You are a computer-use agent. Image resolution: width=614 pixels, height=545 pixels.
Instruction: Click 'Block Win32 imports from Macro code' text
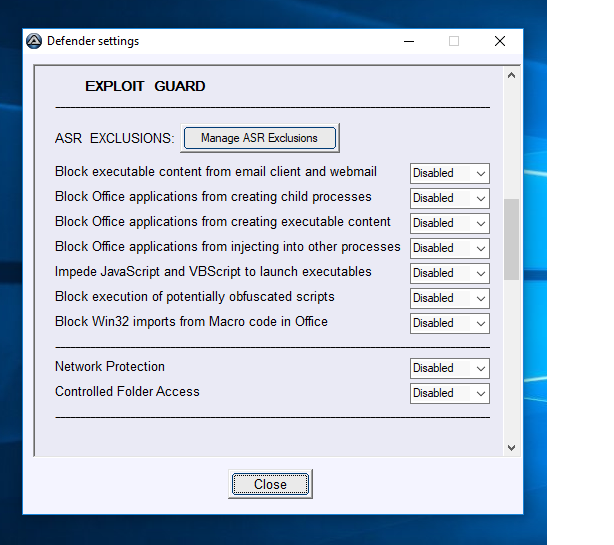(191, 321)
